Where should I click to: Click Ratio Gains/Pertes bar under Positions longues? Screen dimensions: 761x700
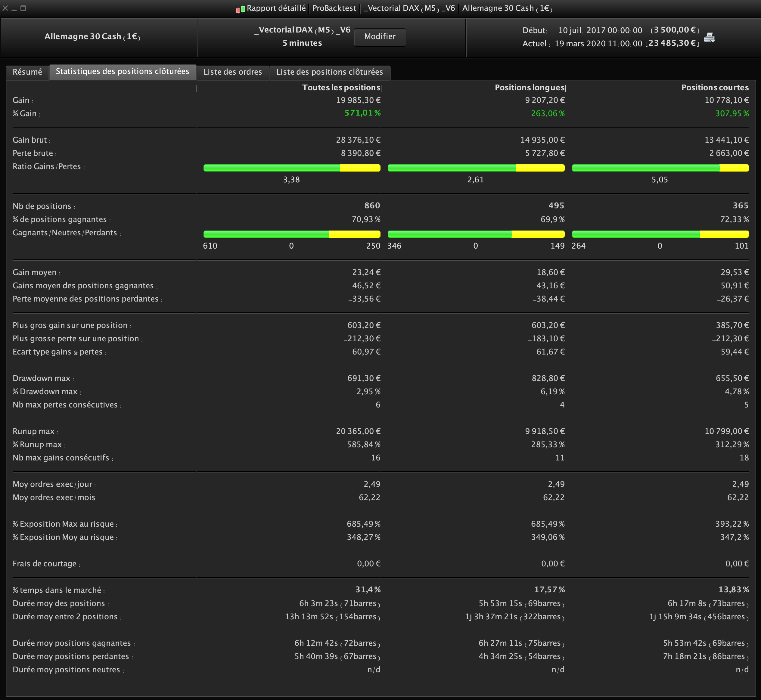tap(476, 168)
